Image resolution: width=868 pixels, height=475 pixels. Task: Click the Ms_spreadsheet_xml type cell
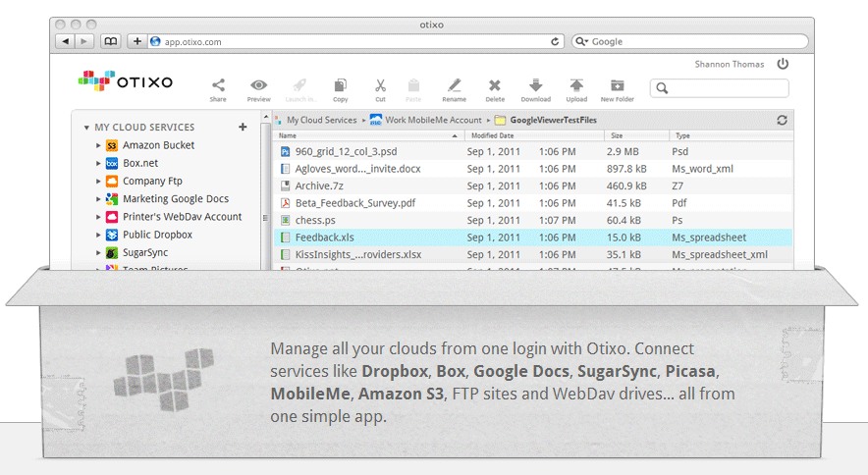(720, 254)
